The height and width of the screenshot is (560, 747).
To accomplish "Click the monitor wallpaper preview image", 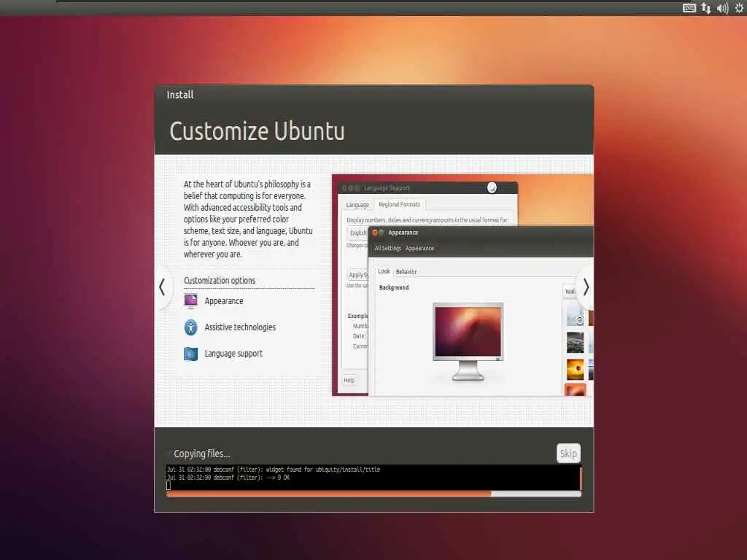I will (x=468, y=341).
